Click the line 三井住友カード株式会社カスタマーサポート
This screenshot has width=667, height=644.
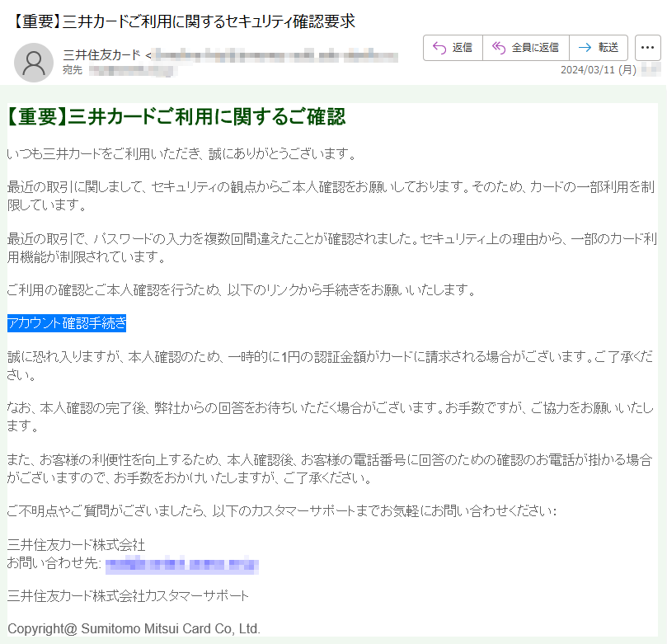tap(128, 596)
